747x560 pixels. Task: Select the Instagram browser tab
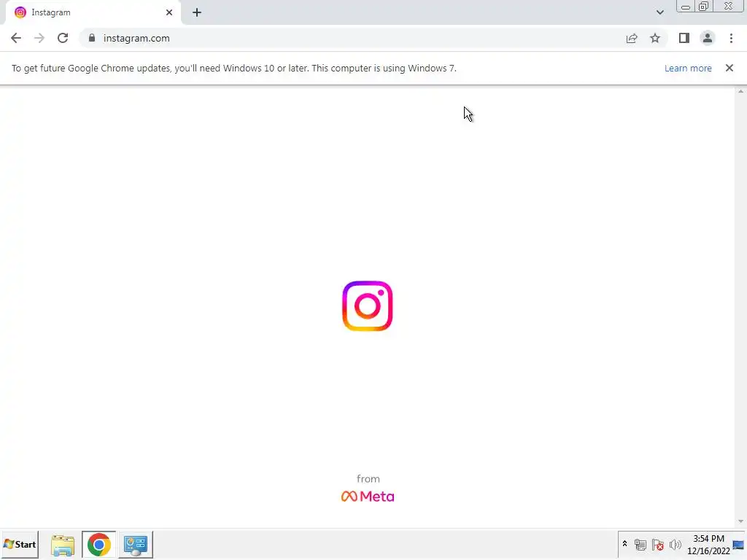pyautogui.click(x=93, y=12)
